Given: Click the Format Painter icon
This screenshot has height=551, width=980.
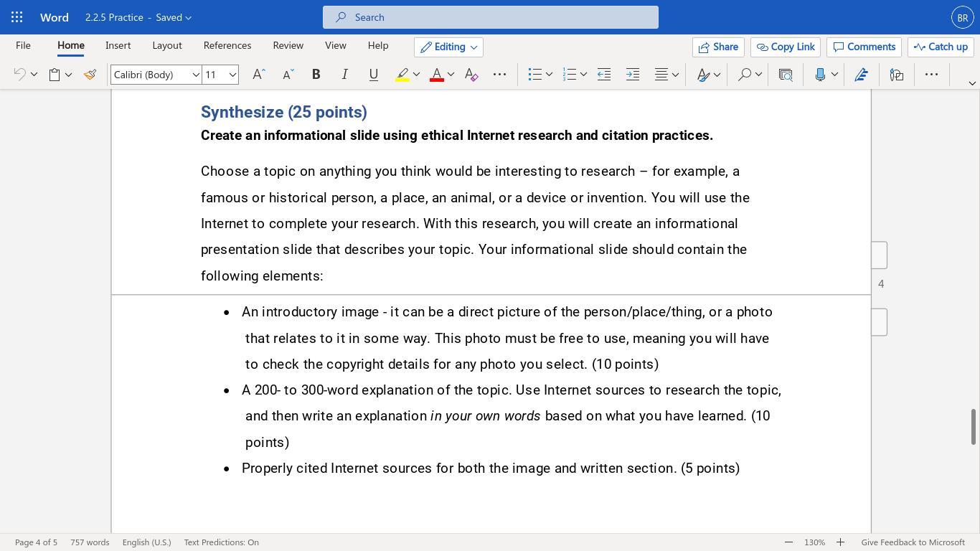Looking at the screenshot, I should click(90, 75).
